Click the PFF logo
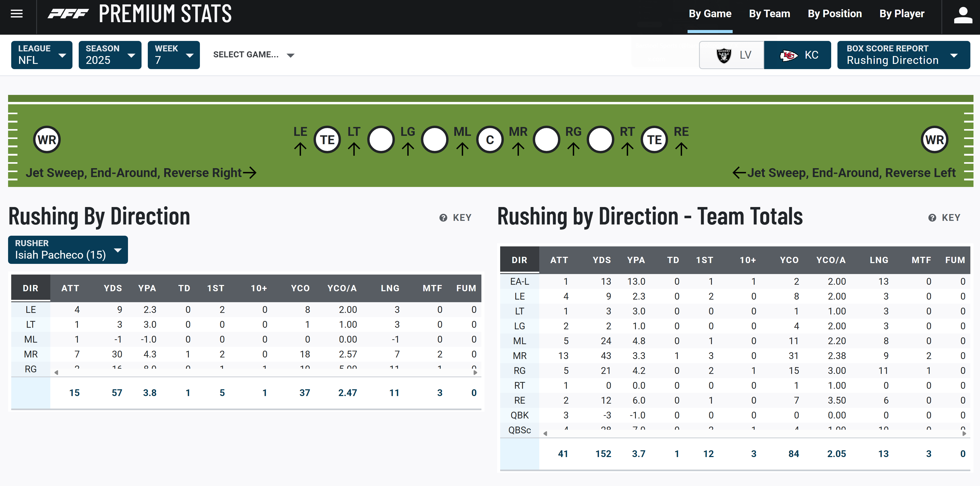 coord(69,14)
